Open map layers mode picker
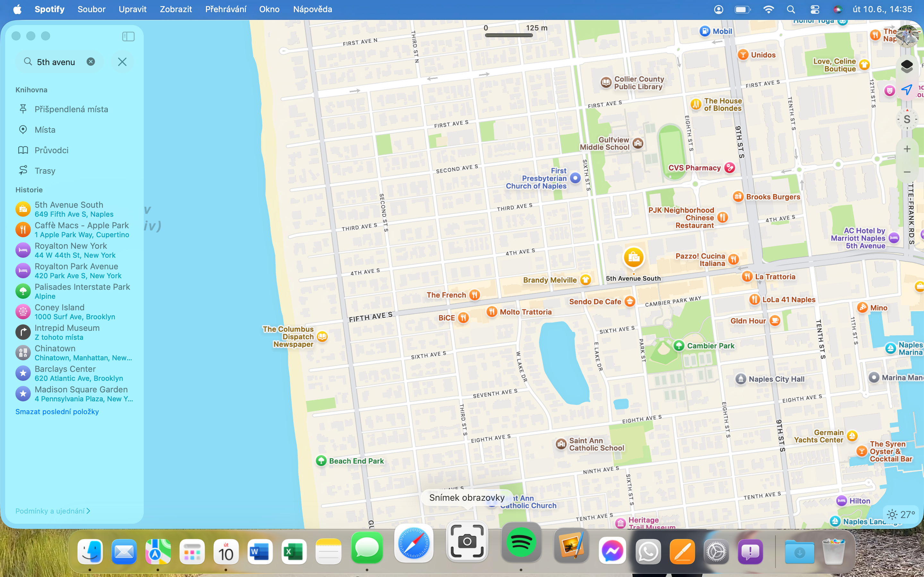This screenshot has height=577, width=924. point(906,66)
